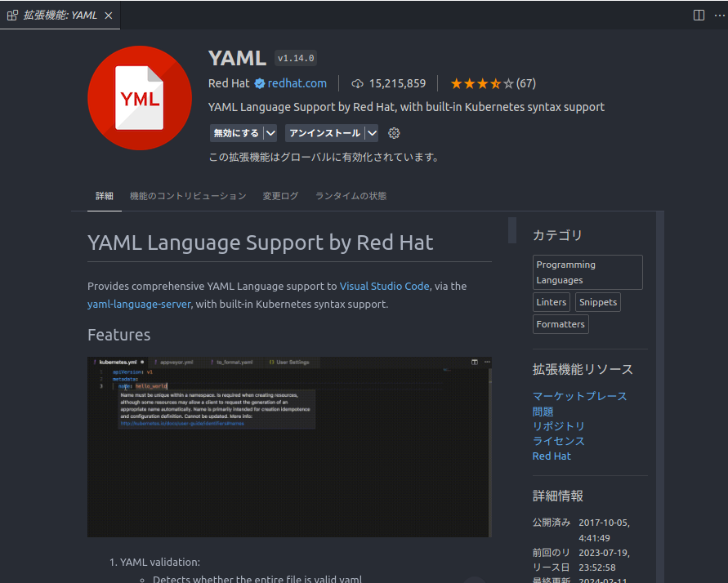Image resolution: width=728 pixels, height=583 pixels.
Task: Open the 問題 resource link
Action: pos(543,412)
